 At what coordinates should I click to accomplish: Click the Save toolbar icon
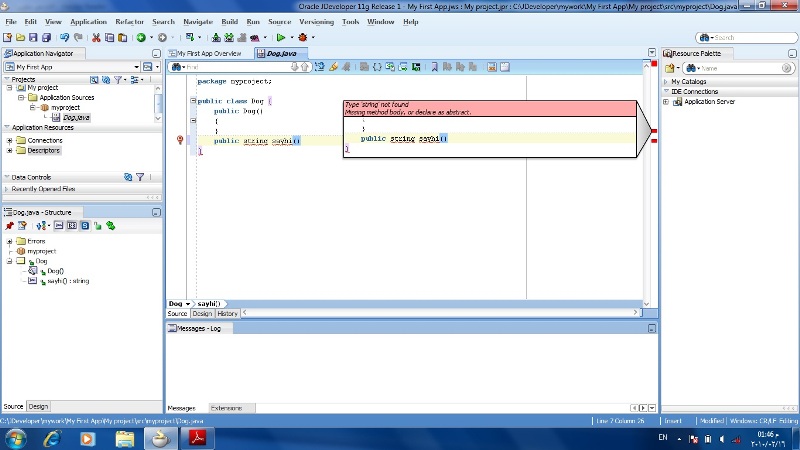(33, 37)
